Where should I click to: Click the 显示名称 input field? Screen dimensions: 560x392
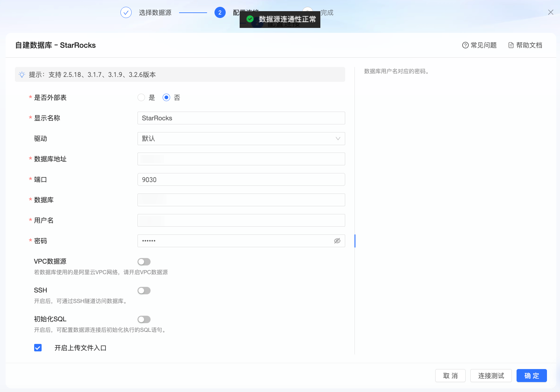(x=241, y=118)
